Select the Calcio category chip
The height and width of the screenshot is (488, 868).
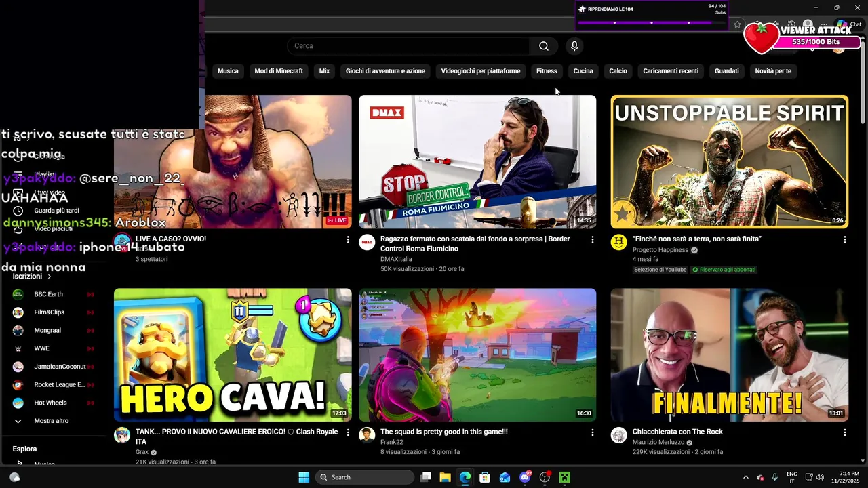tap(618, 71)
